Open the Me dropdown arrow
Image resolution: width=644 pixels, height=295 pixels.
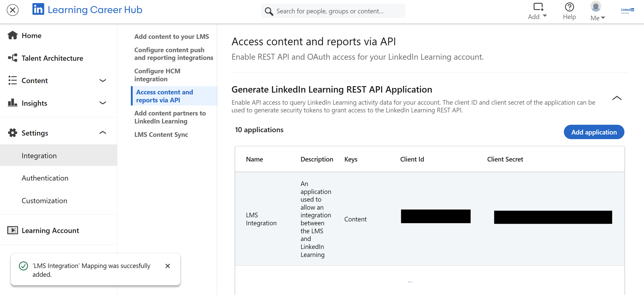[x=603, y=18]
